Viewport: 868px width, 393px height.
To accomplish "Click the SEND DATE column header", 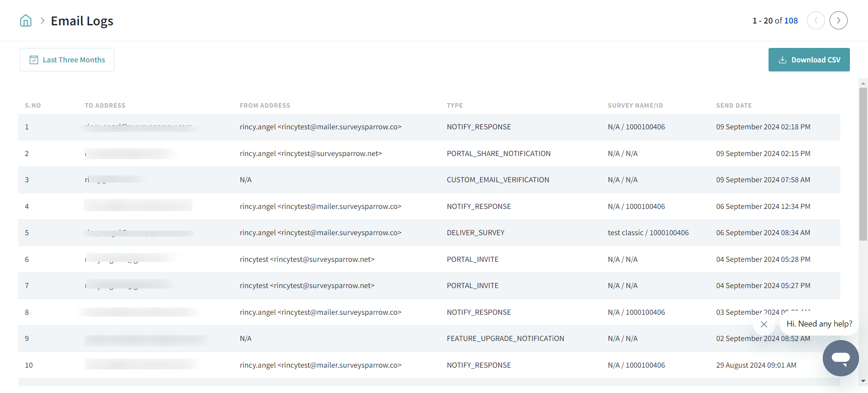I will point(734,105).
